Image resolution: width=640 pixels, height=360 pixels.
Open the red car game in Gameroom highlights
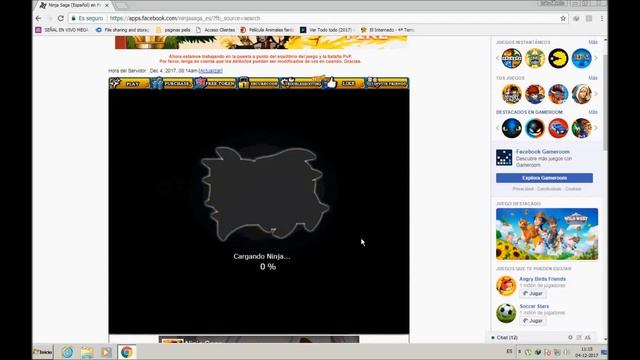click(558, 128)
